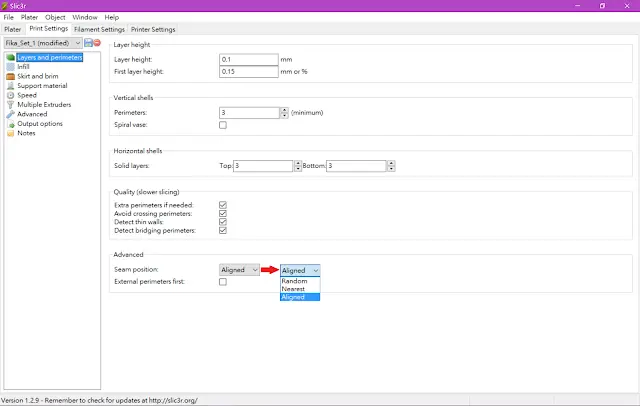This screenshot has width=640, height=406.
Task: Increase Bottom solid layers value
Action: pos(391,163)
